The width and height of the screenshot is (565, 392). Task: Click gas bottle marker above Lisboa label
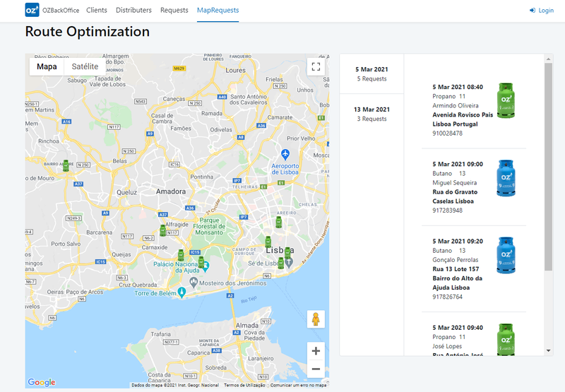coord(268,242)
